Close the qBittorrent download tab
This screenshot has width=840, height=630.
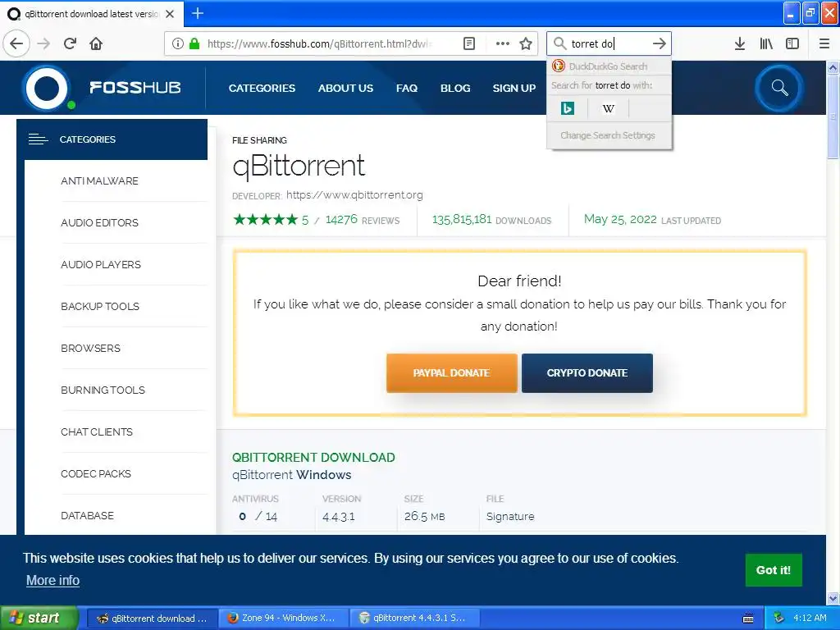(x=170, y=14)
